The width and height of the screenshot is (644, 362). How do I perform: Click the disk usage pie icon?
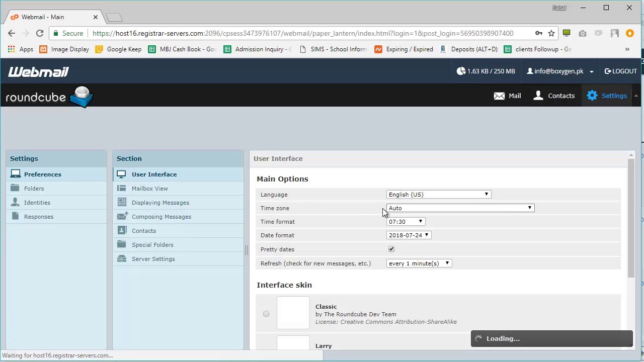(461, 71)
